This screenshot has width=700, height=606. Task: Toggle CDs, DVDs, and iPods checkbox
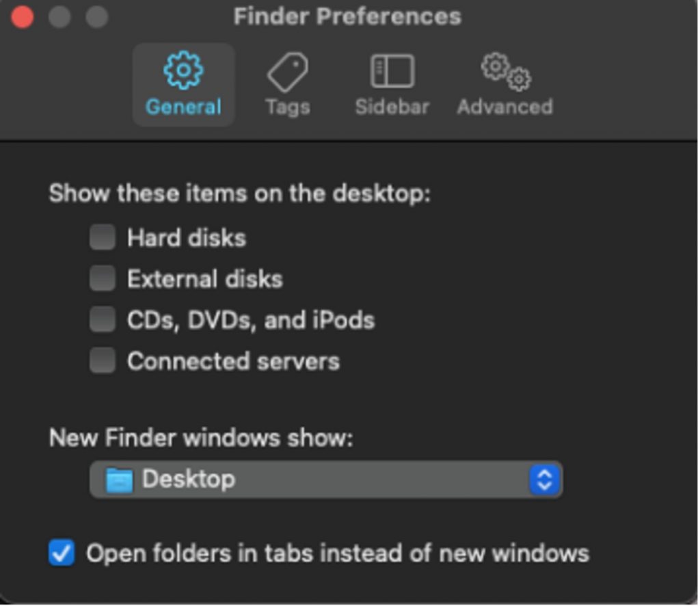pyautogui.click(x=103, y=320)
